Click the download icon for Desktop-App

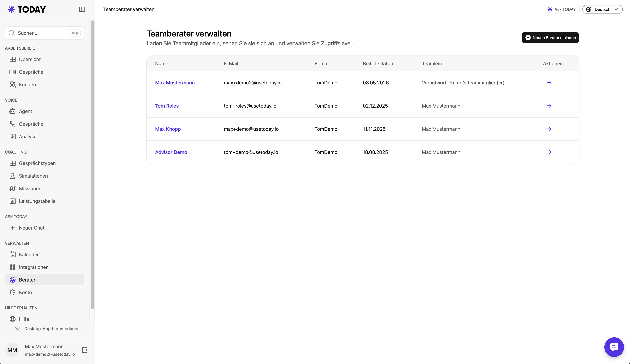(18, 329)
